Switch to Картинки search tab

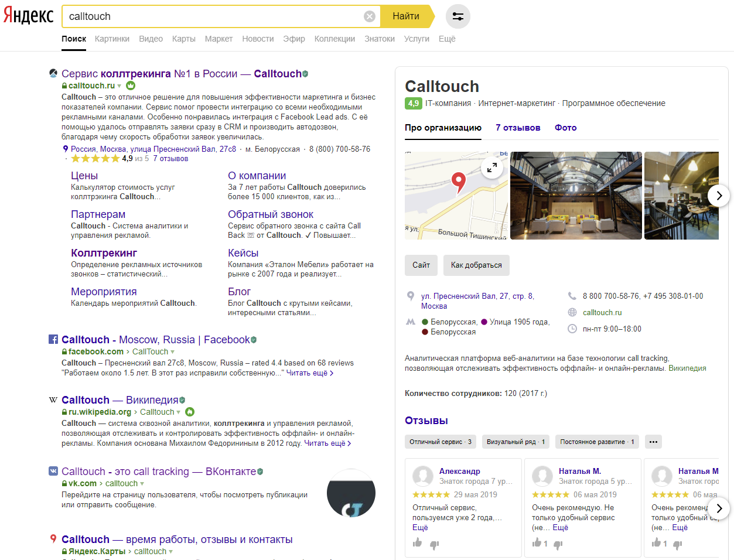coord(112,39)
